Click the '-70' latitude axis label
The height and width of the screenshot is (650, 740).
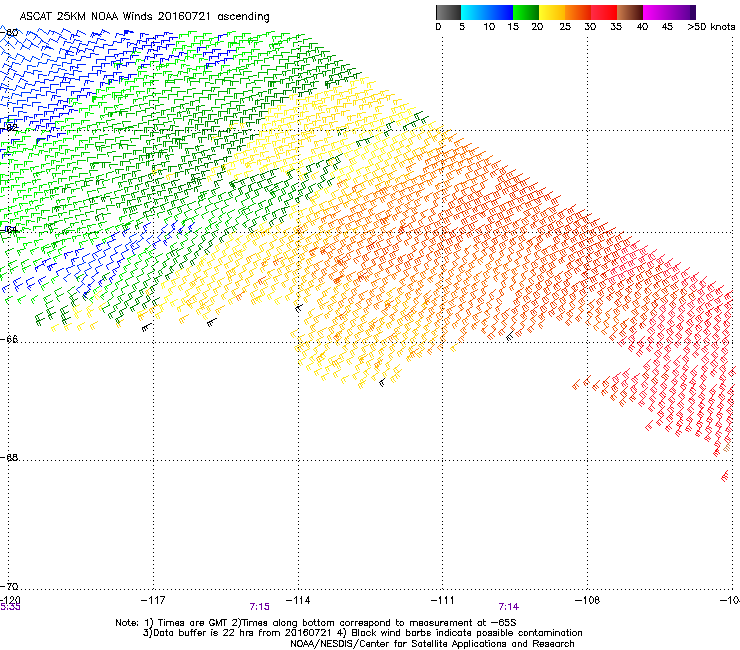pos(9,586)
